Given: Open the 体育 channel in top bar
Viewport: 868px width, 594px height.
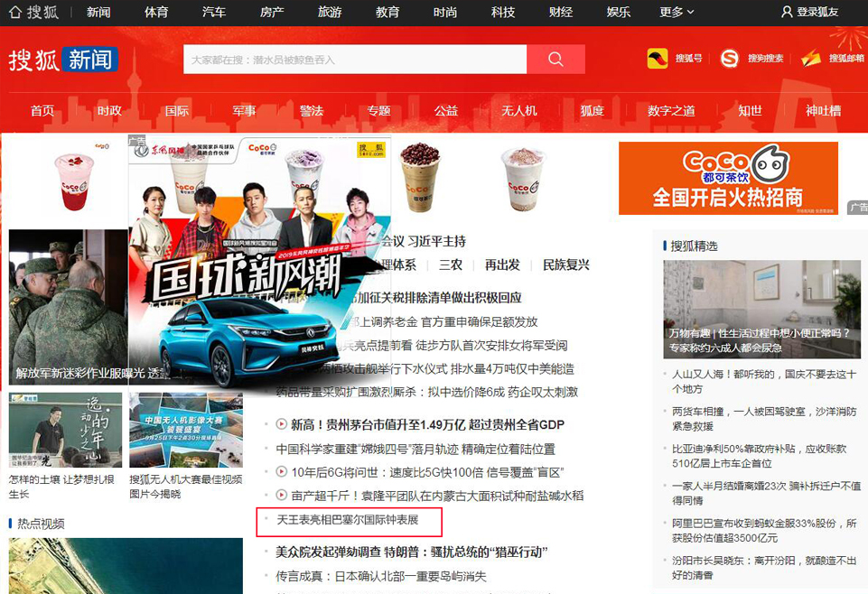Looking at the screenshot, I should tap(156, 12).
